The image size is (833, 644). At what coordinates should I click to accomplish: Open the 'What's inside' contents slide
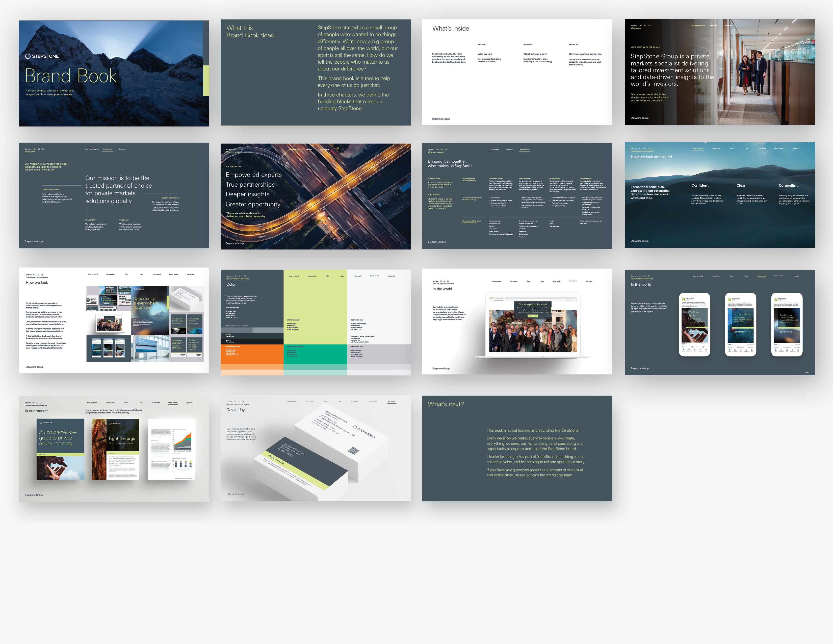click(517, 72)
